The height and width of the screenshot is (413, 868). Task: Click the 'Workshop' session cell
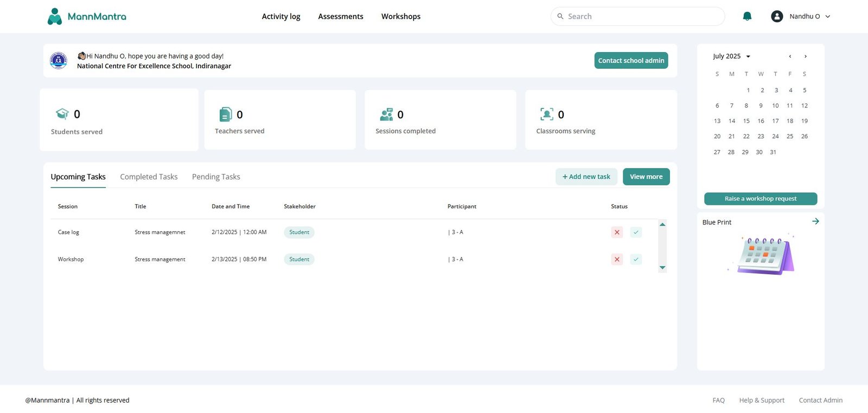[71, 259]
